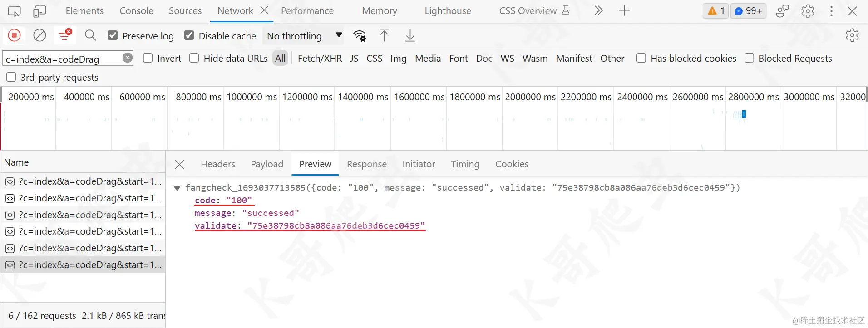
Task: Filter requests by Img
Action: point(398,58)
